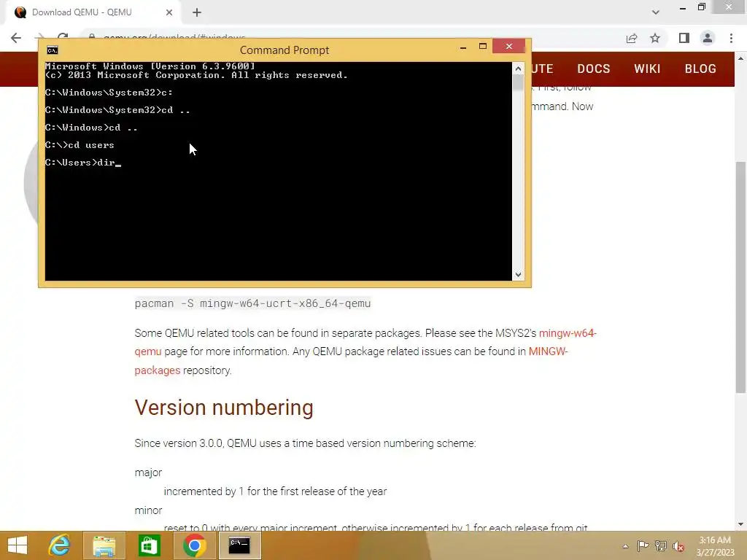Open Chrome three-dot menu
Viewport: 747px width, 560px height.
(x=731, y=38)
